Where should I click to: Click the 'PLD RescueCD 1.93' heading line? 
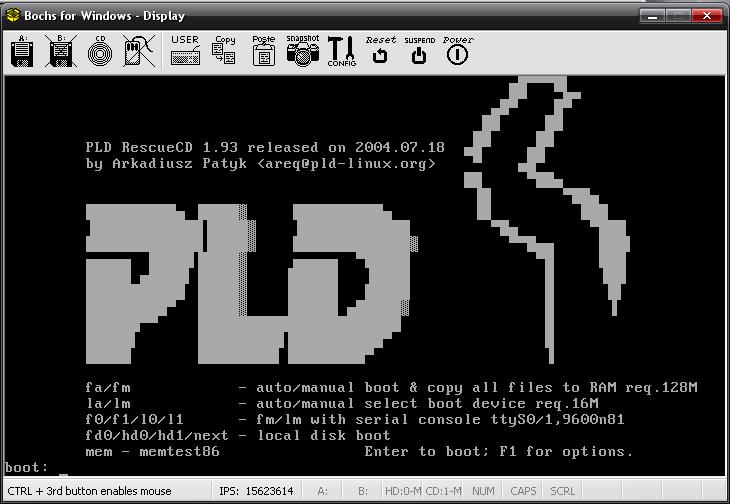[x=265, y=148]
